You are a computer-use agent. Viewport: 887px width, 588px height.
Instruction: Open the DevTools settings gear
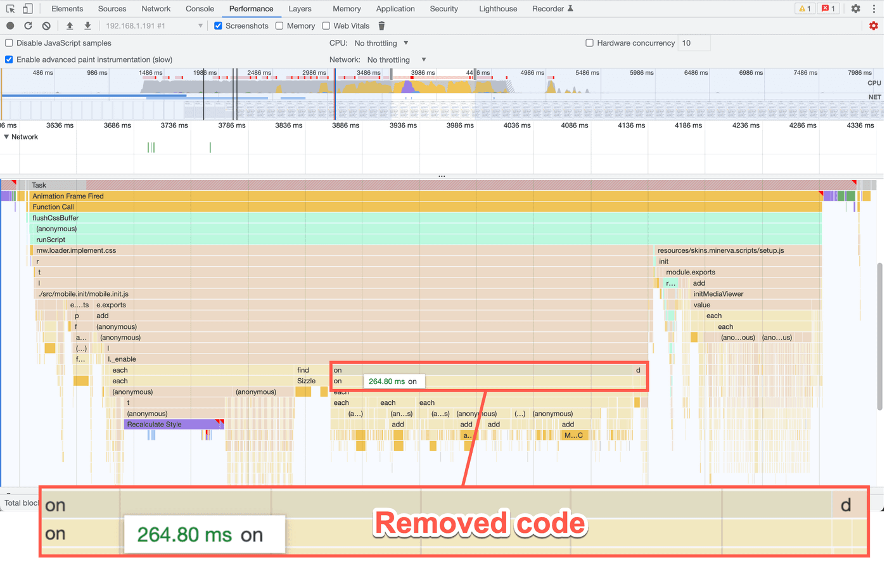point(856,9)
